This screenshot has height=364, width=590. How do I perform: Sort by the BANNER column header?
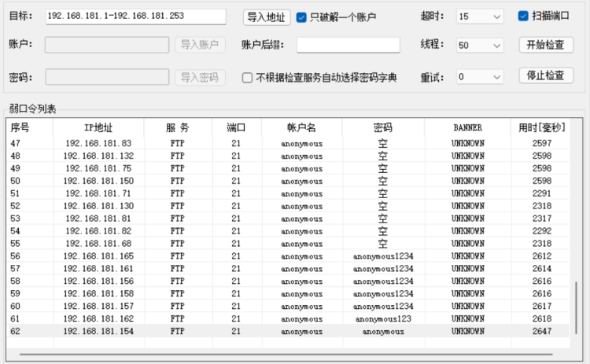coord(468,127)
